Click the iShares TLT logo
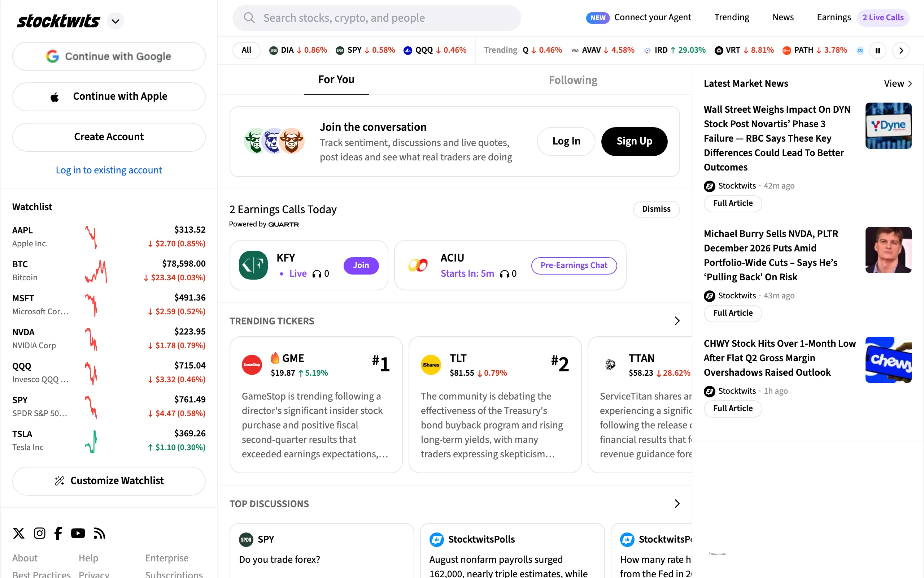The width and height of the screenshot is (924, 578). click(x=431, y=365)
